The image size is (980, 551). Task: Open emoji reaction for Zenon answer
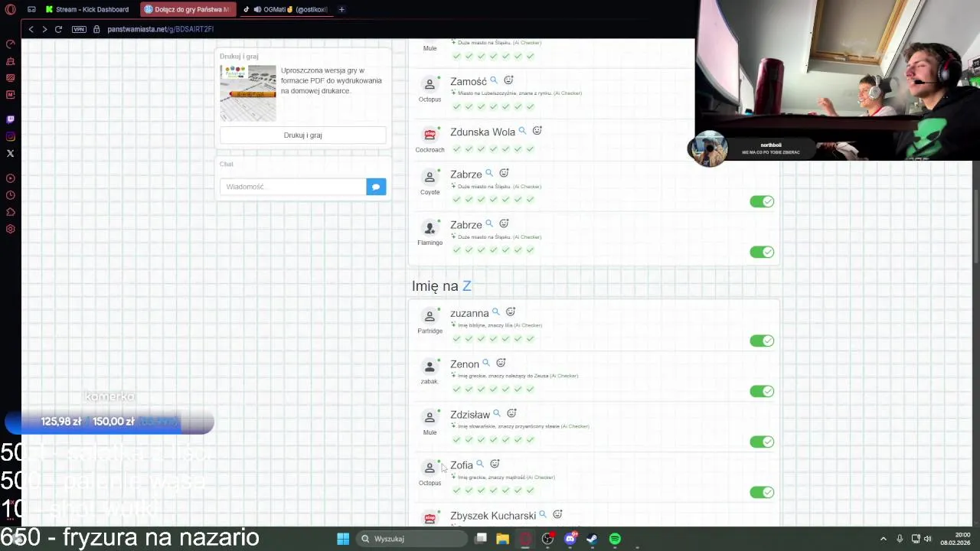[501, 363]
